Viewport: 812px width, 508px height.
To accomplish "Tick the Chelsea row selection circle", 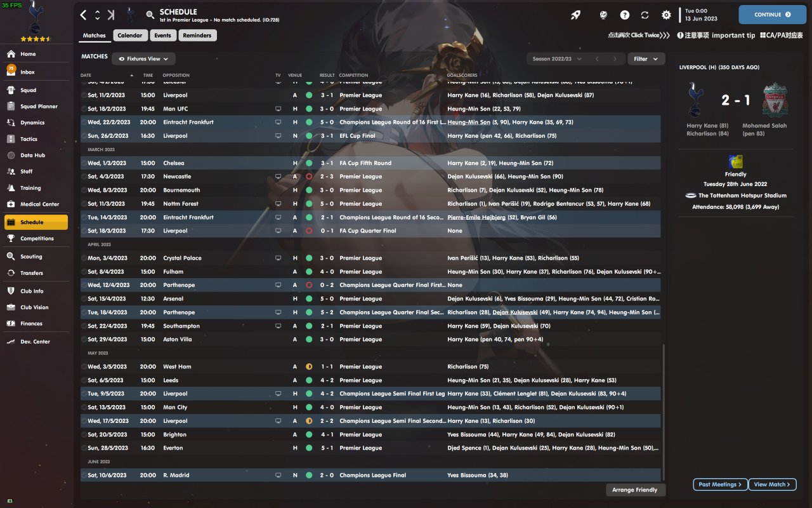I will (x=84, y=163).
